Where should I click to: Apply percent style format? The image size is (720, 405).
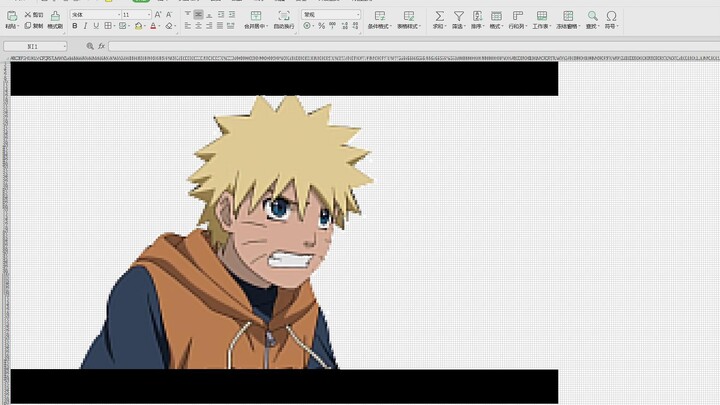pyautogui.click(x=321, y=26)
